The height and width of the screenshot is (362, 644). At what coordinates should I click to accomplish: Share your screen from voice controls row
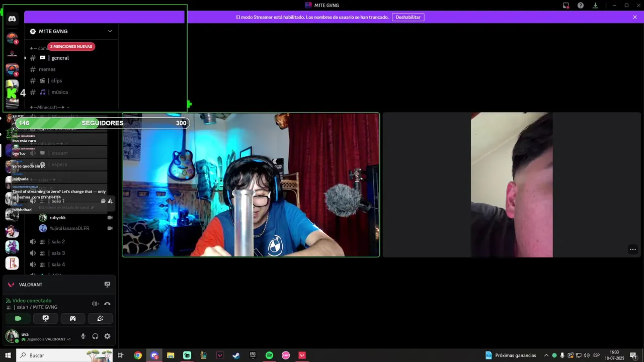(x=45, y=318)
